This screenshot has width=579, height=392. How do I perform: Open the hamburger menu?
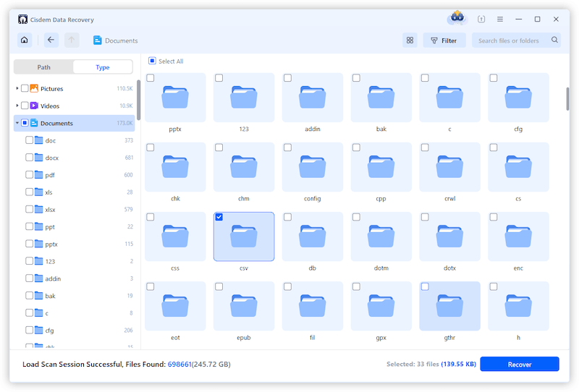(500, 19)
